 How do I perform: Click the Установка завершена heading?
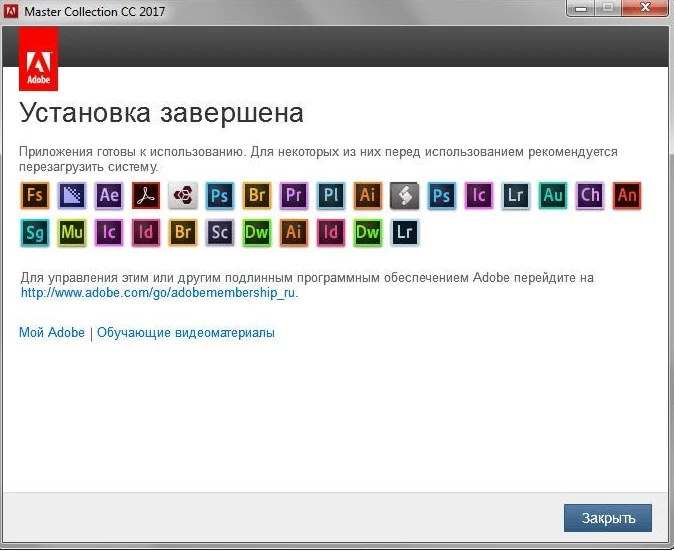point(162,113)
